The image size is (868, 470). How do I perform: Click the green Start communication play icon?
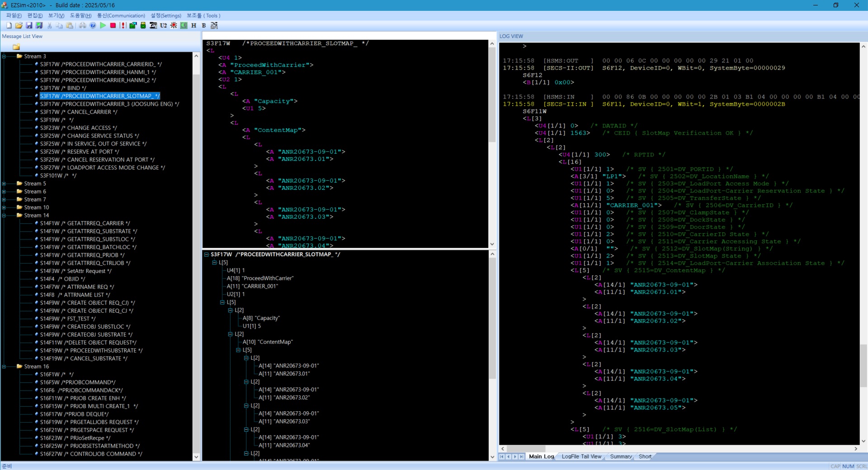[x=103, y=25]
